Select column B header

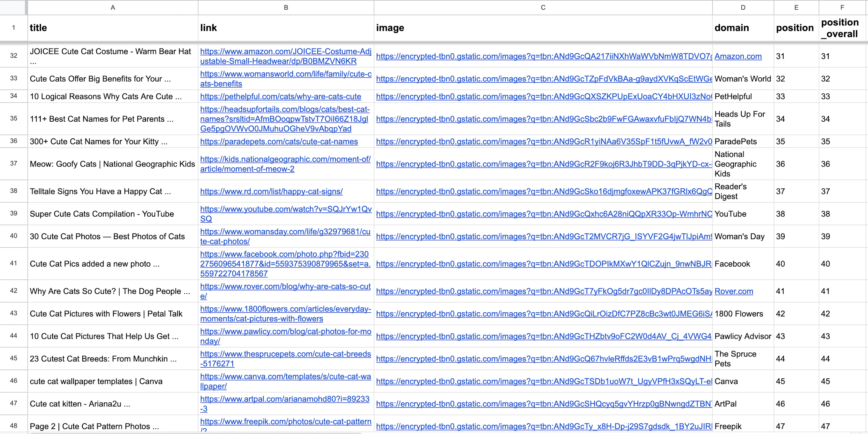click(286, 7)
